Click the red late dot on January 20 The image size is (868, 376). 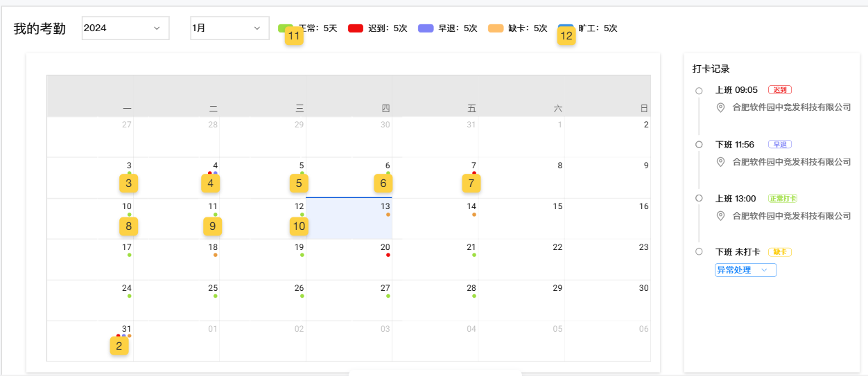point(388,255)
